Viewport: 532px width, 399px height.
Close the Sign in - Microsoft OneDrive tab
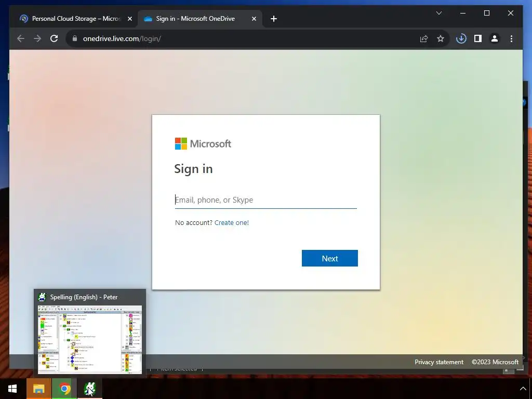pyautogui.click(x=254, y=19)
